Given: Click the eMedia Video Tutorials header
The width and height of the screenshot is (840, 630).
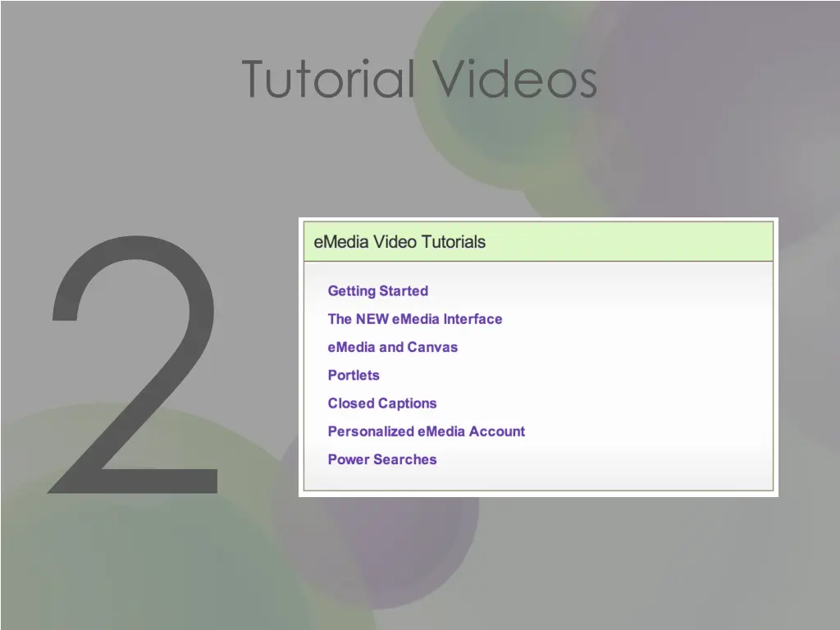Looking at the screenshot, I should click(x=399, y=242).
